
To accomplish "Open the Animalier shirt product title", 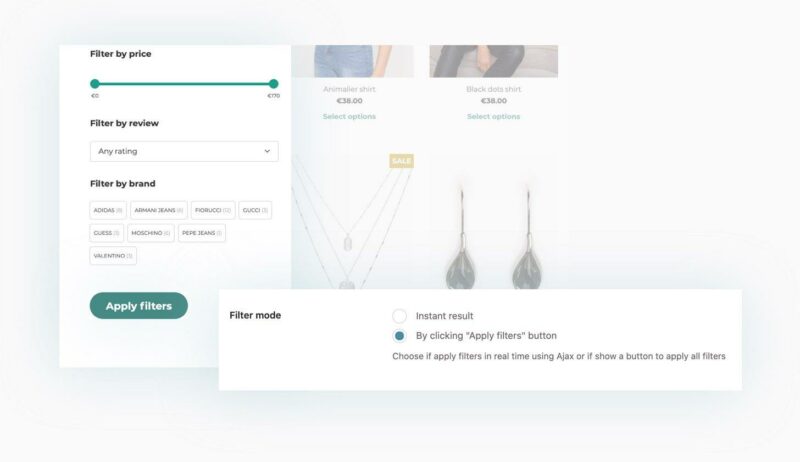I will pyautogui.click(x=349, y=89).
